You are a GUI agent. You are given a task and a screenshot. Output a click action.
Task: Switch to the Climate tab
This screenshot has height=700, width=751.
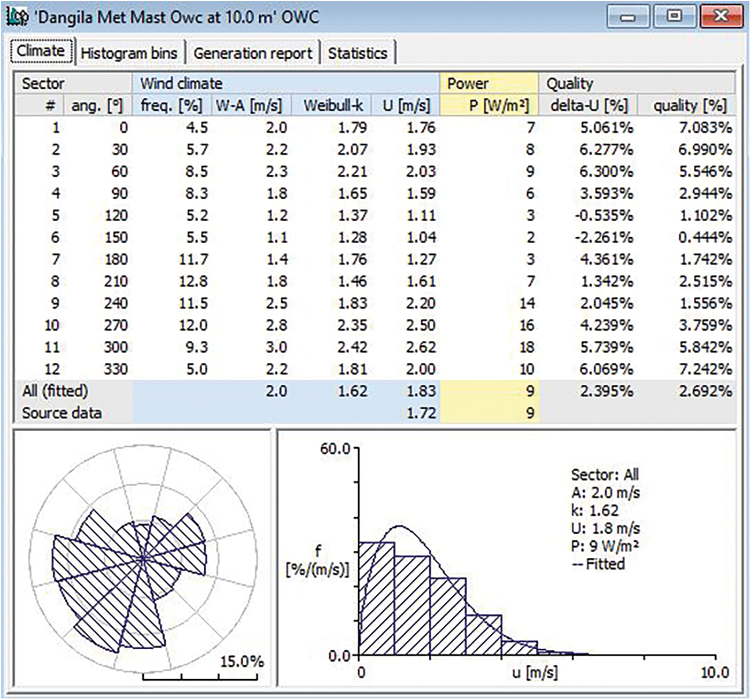[41, 51]
